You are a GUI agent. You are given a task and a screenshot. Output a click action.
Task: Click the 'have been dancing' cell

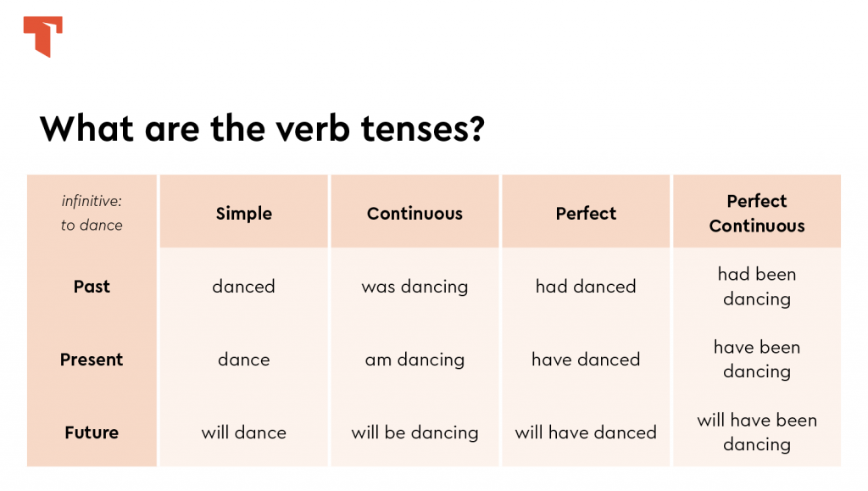click(757, 360)
